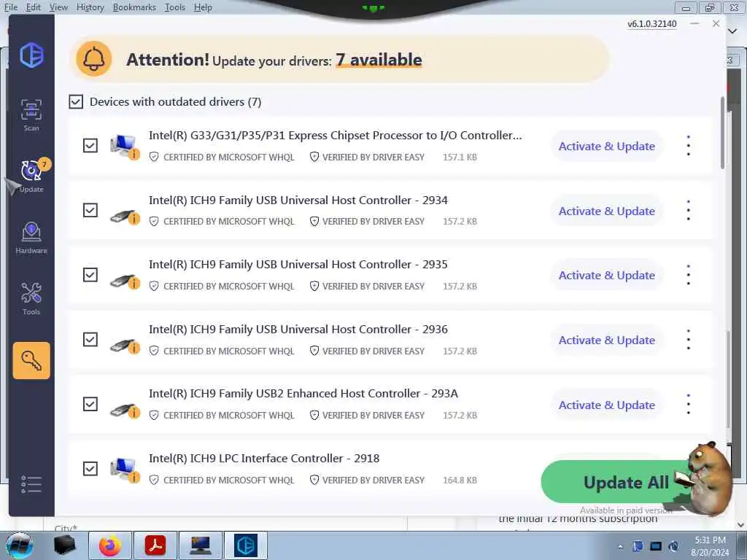Open Driver Easy taskbar icon
The image size is (747, 560).
tap(246, 545)
